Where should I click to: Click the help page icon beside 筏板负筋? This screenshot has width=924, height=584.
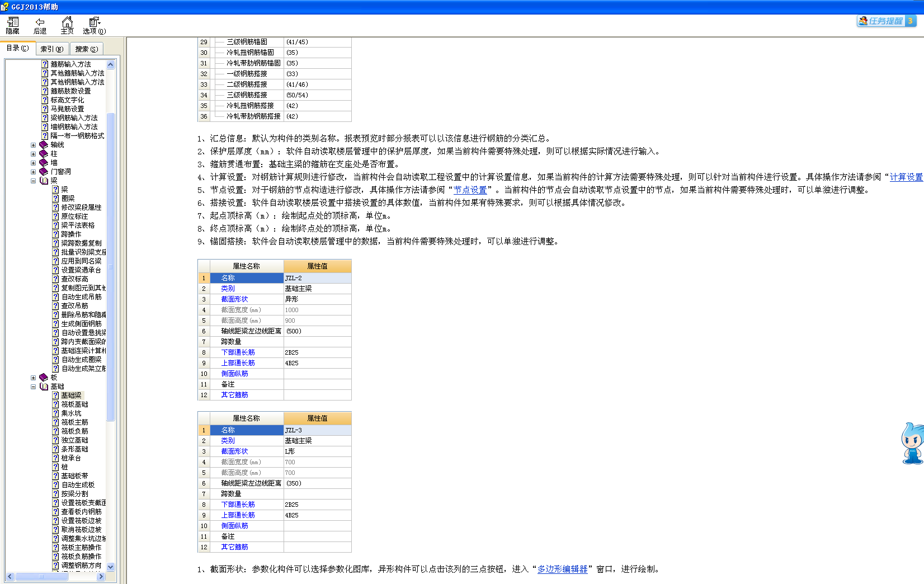(55, 431)
